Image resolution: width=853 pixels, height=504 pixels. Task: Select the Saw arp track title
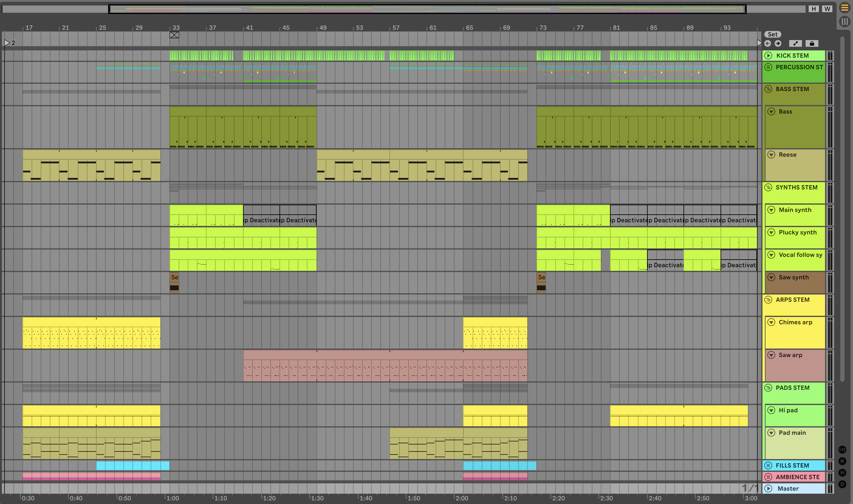[790, 355]
